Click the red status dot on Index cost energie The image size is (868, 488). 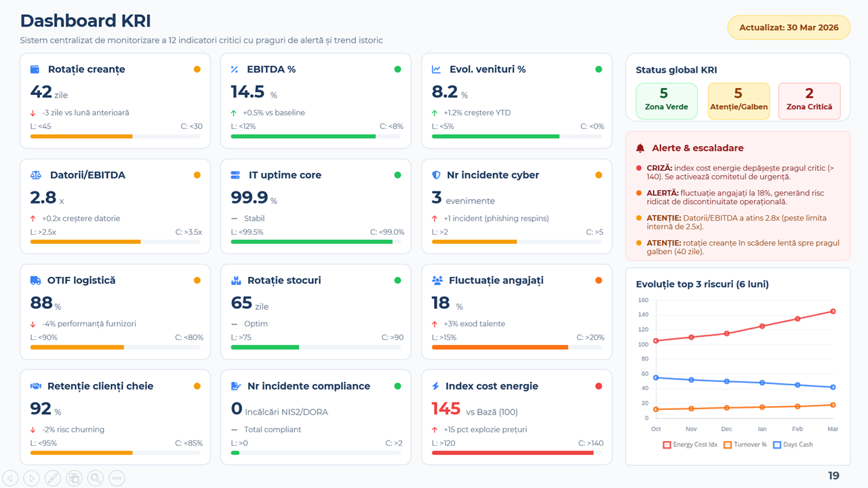tap(598, 386)
